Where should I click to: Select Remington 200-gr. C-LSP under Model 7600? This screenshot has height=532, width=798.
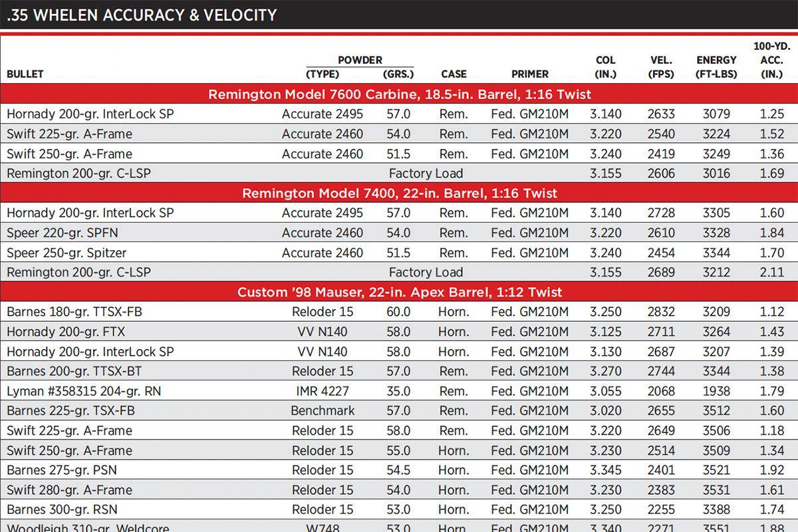(78, 174)
